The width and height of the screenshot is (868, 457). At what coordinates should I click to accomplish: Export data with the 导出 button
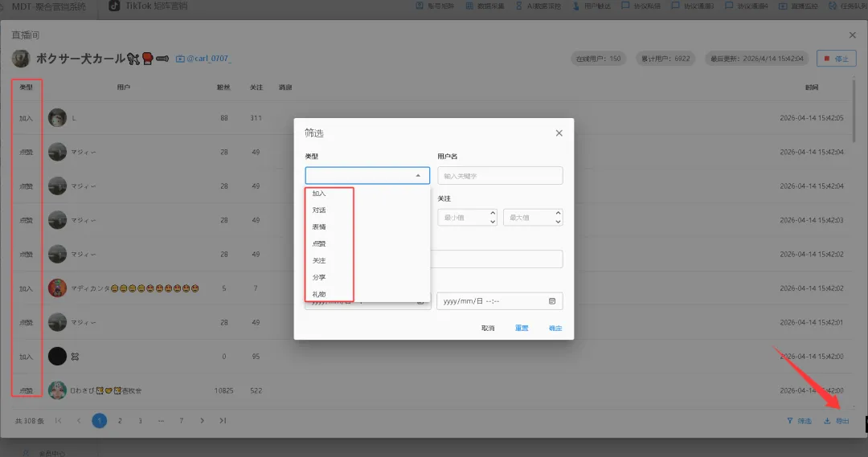(x=837, y=421)
